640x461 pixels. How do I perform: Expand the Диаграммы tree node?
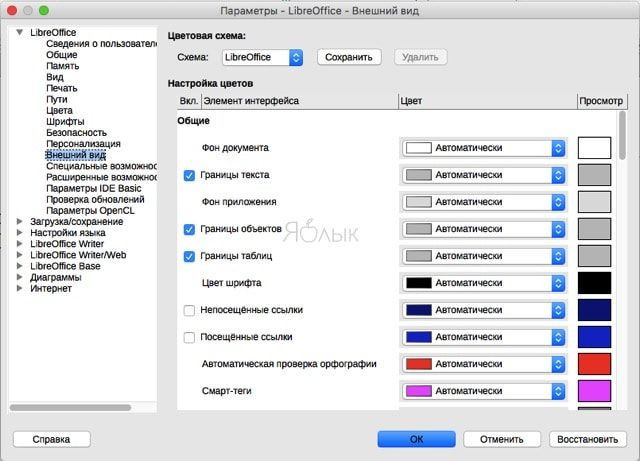point(19,277)
